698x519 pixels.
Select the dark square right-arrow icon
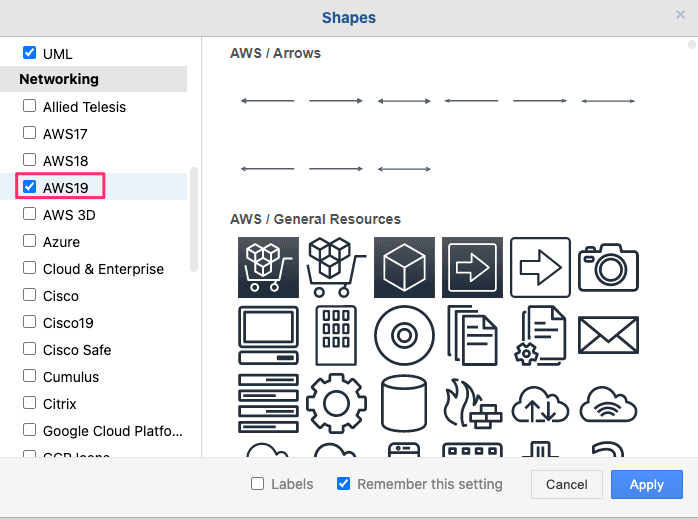[x=472, y=268]
